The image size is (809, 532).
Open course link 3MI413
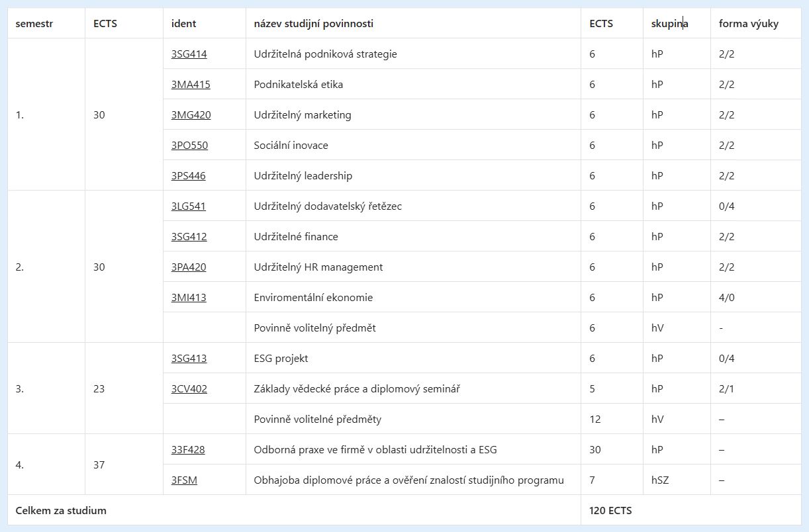point(189,298)
